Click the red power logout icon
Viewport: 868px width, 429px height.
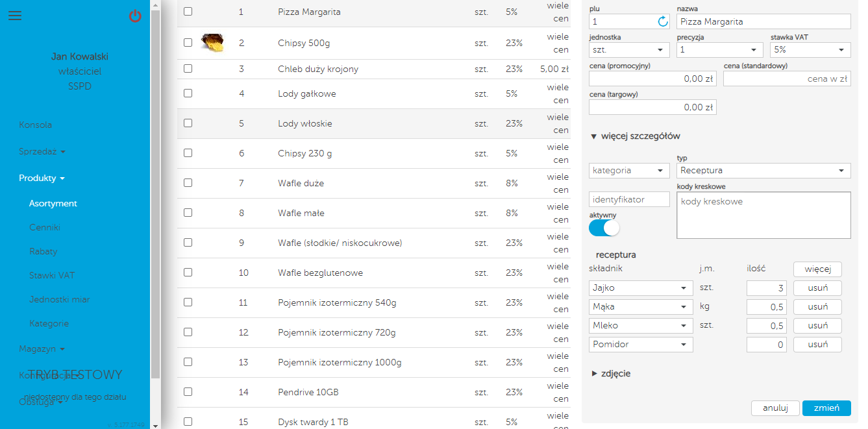click(x=135, y=16)
